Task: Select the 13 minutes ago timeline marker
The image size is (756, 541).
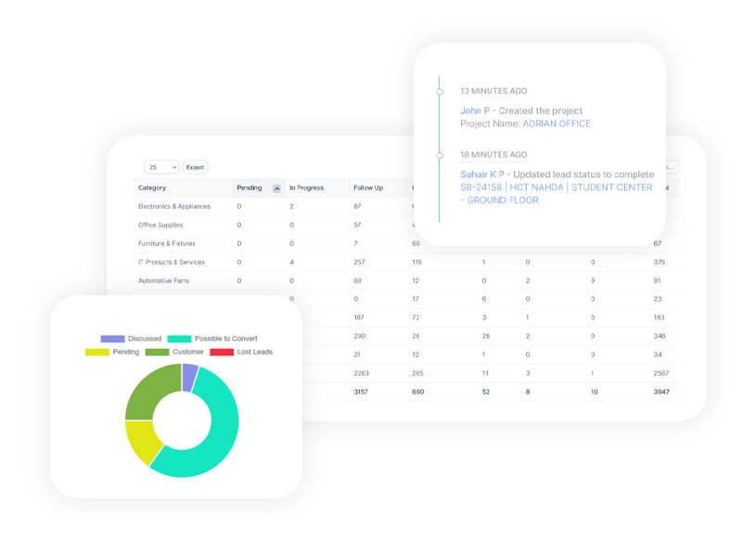Action: [440, 91]
